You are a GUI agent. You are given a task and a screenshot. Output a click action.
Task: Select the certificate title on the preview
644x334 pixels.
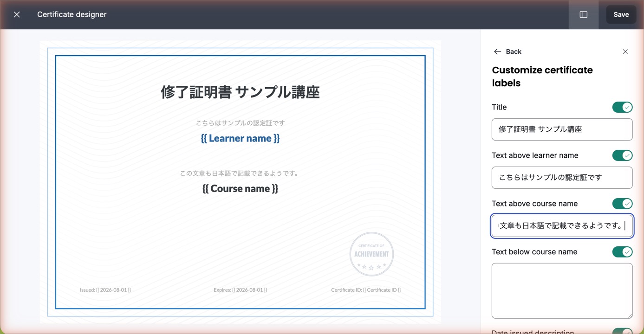[x=240, y=92]
